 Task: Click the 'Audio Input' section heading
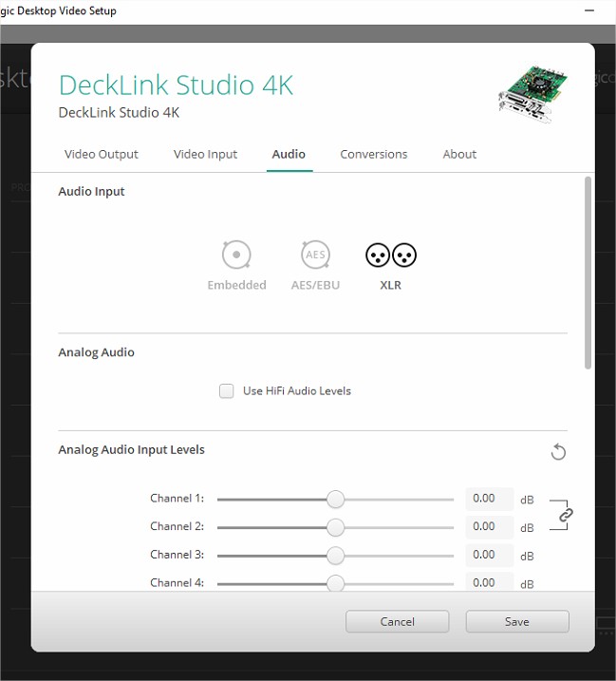[x=91, y=192]
